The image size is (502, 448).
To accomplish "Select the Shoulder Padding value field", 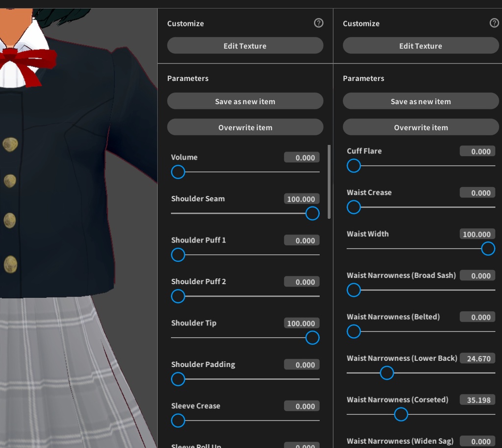I will coord(301,364).
